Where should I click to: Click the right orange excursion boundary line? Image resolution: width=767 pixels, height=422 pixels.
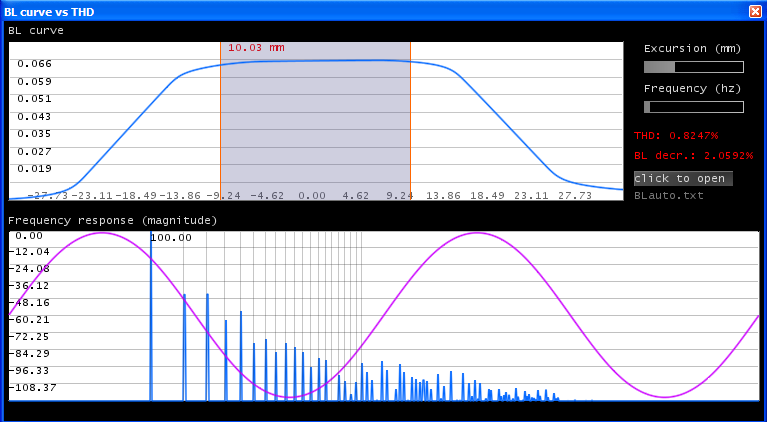410,121
